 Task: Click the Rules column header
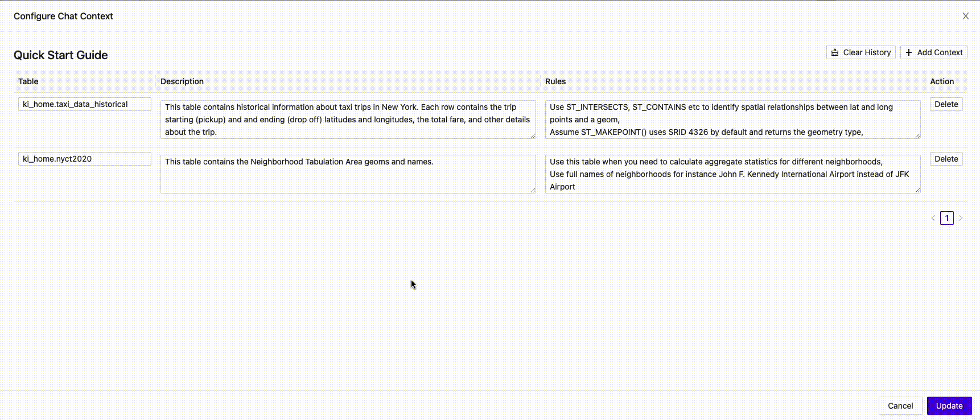pyautogui.click(x=555, y=81)
